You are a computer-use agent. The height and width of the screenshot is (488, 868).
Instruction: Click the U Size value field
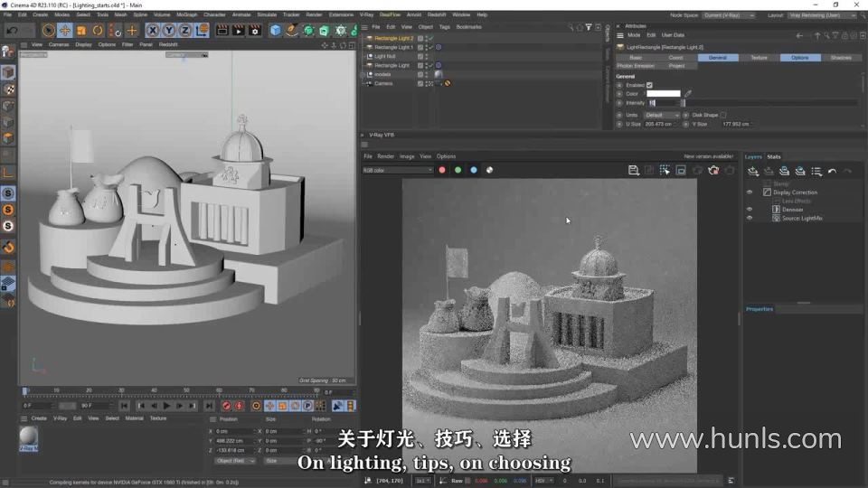661,124
